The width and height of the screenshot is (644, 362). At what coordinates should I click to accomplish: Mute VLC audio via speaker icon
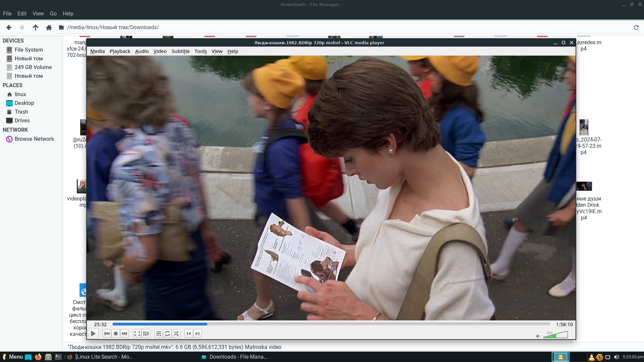[538, 336]
